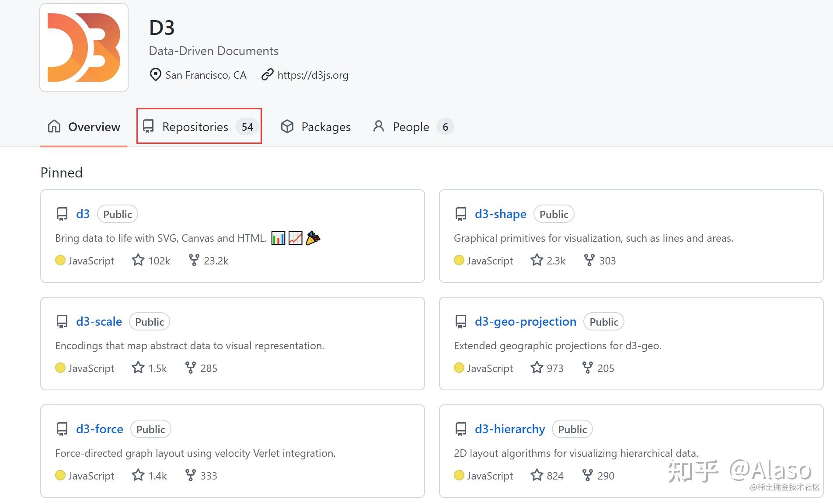Open the d3 pinned repository
833x504 pixels.
click(83, 214)
